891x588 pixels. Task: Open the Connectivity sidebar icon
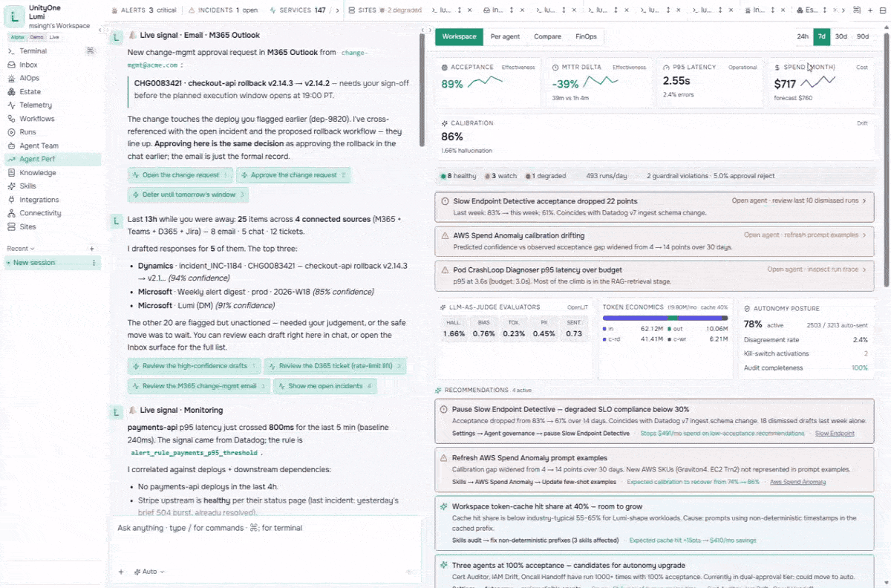11,213
